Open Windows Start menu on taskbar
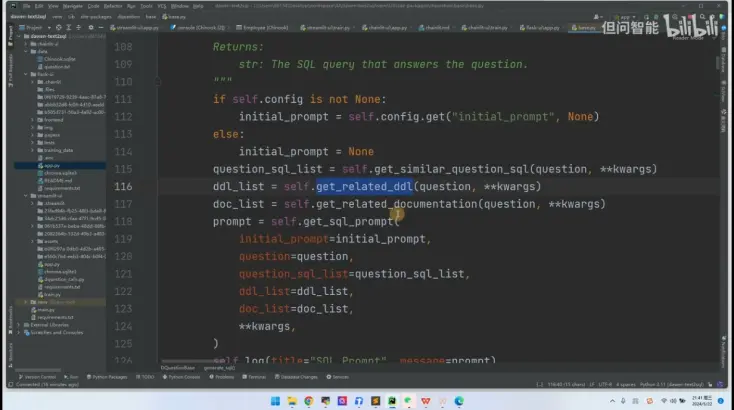Screen dimensions: 734x410 coord(275,401)
